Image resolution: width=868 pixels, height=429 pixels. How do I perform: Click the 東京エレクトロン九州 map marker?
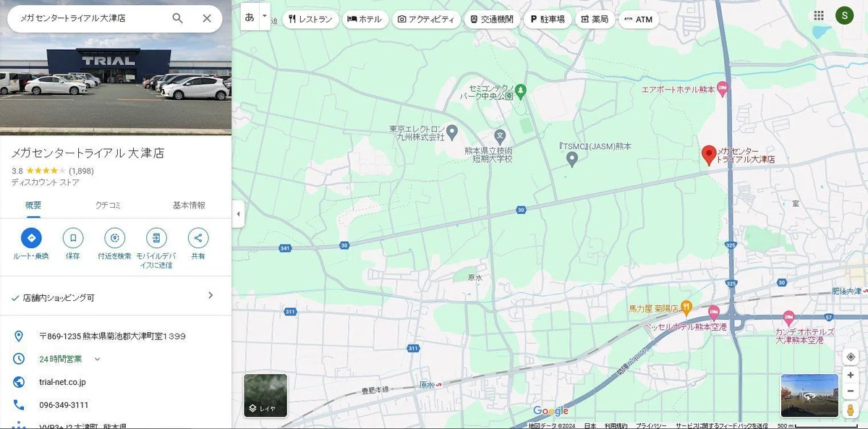tap(453, 132)
